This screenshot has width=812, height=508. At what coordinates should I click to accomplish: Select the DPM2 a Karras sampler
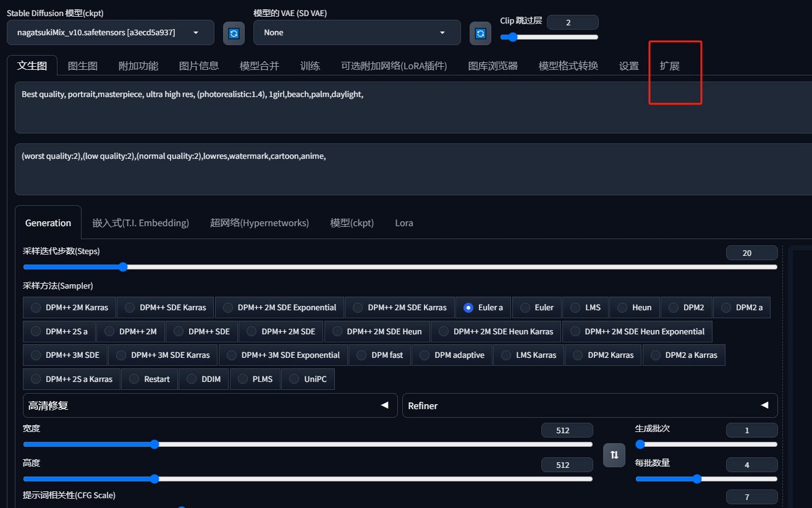coord(684,355)
